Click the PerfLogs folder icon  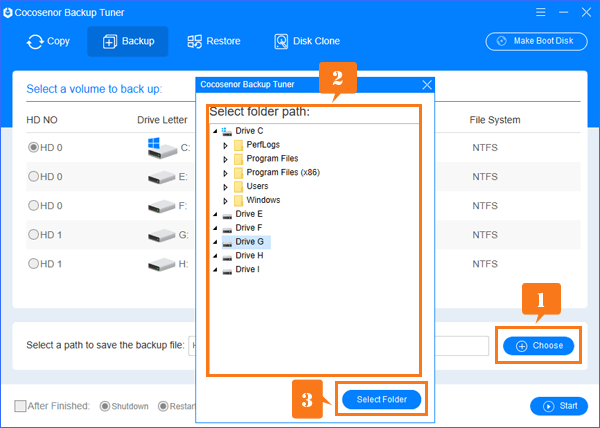(238, 145)
